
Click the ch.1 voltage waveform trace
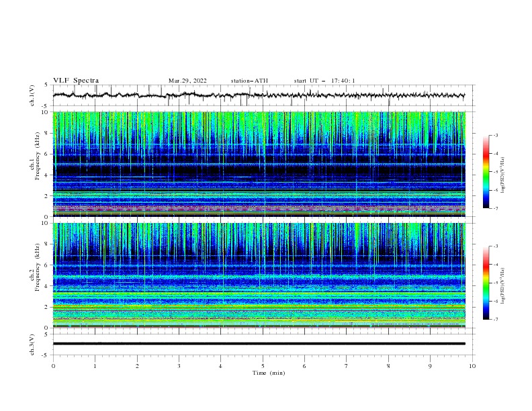[259, 95]
